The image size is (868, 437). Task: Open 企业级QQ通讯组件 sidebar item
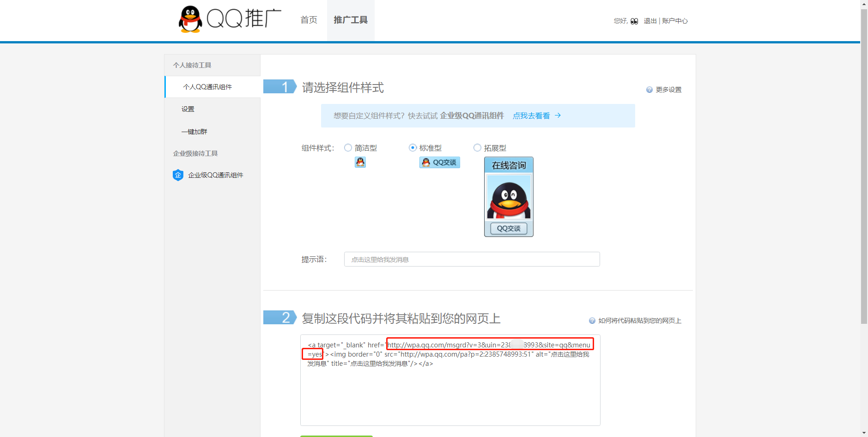(216, 175)
